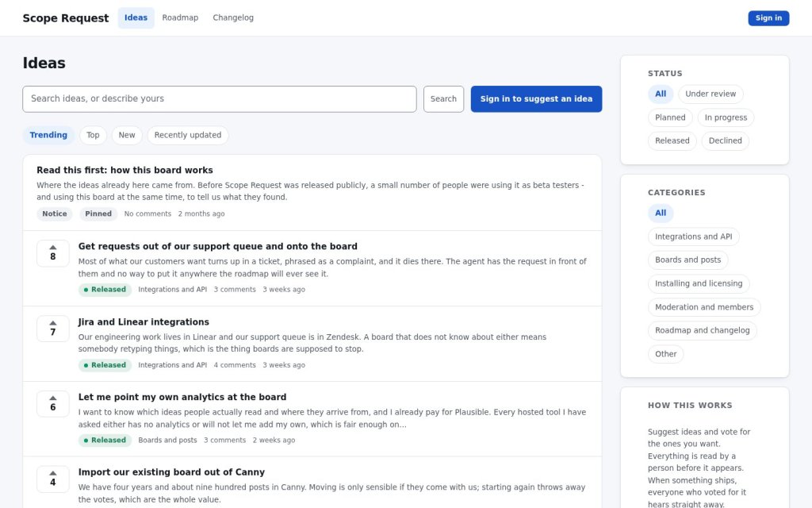Upvote the Import from Canny idea
This screenshot has width=812, height=508.
(53, 479)
